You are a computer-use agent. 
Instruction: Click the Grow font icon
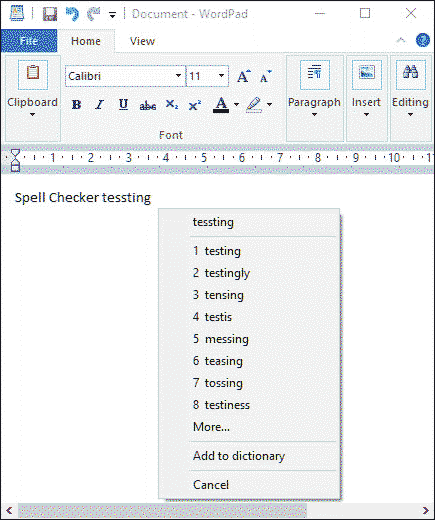tap(244, 76)
